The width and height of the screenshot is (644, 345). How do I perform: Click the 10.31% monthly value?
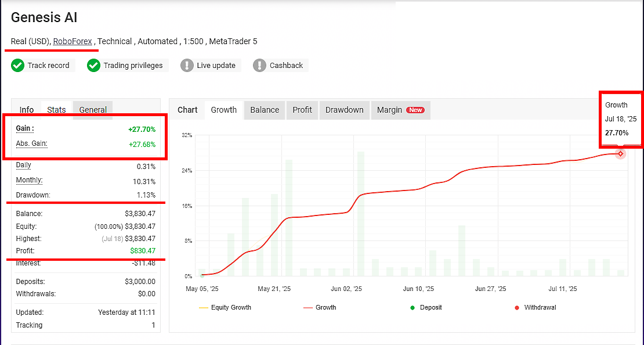pyautogui.click(x=144, y=181)
